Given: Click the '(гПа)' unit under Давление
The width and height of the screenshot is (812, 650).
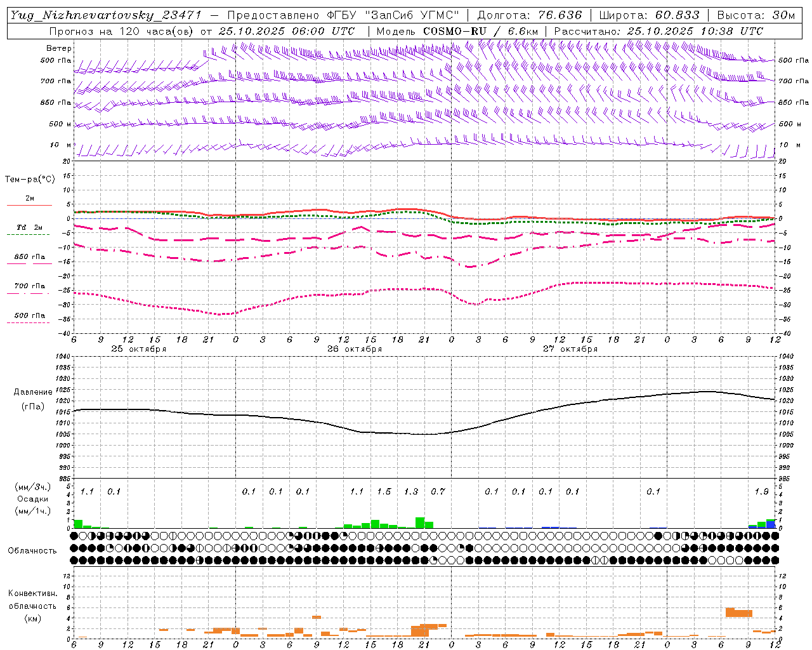Looking at the screenshot, I should 33,407.
